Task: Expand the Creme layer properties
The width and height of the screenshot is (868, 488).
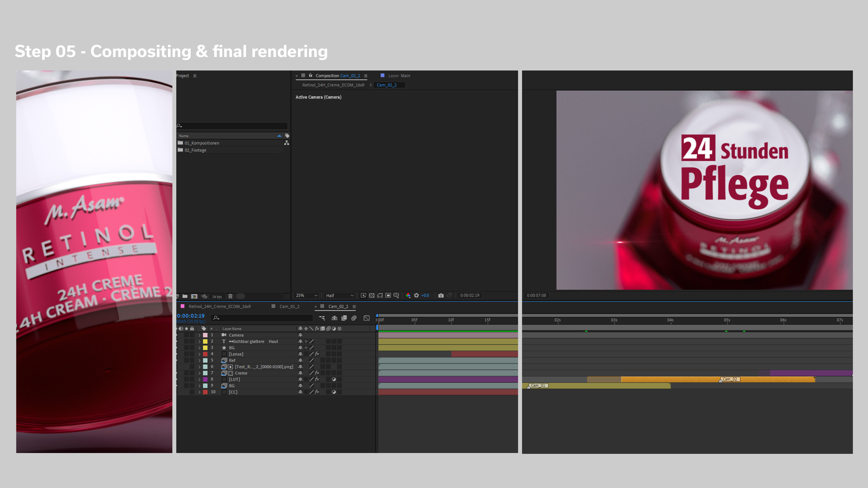Action: pyautogui.click(x=199, y=373)
